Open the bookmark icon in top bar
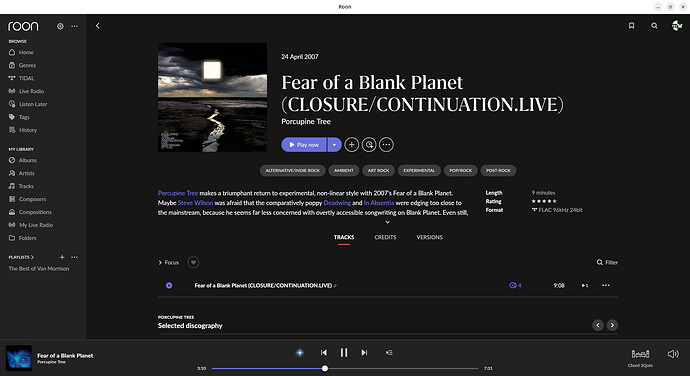Viewport: 690px width, 376px height. (x=631, y=26)
